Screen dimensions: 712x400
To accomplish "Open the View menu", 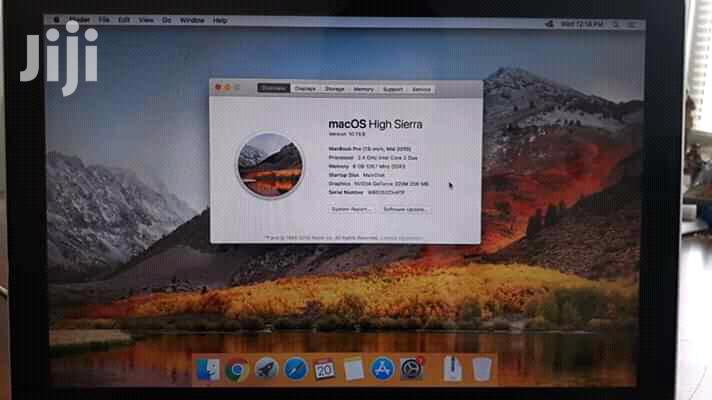I will pos(146,20).
